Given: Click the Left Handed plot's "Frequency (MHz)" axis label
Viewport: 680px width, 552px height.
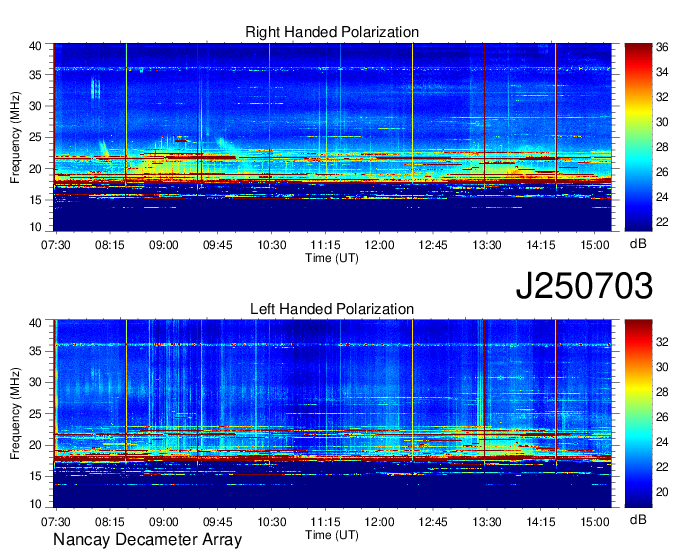Looking at the screenshot, I should point(15,414).
